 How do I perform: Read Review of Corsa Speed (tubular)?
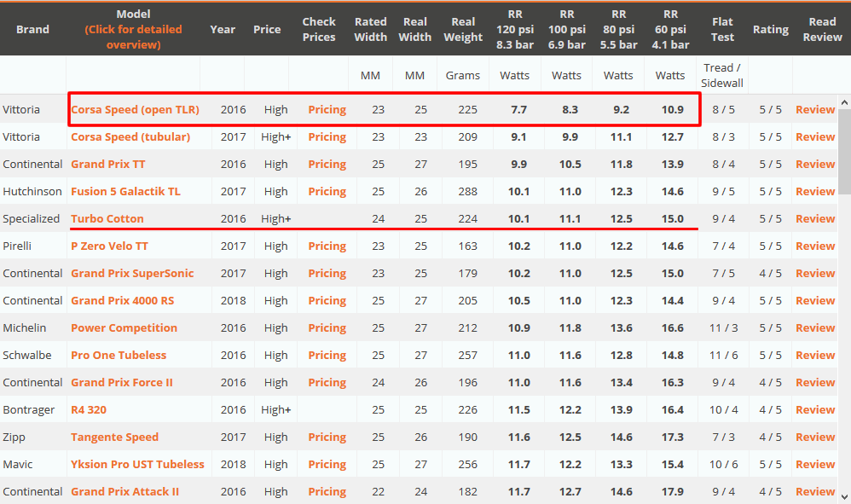tap(815, 136)
